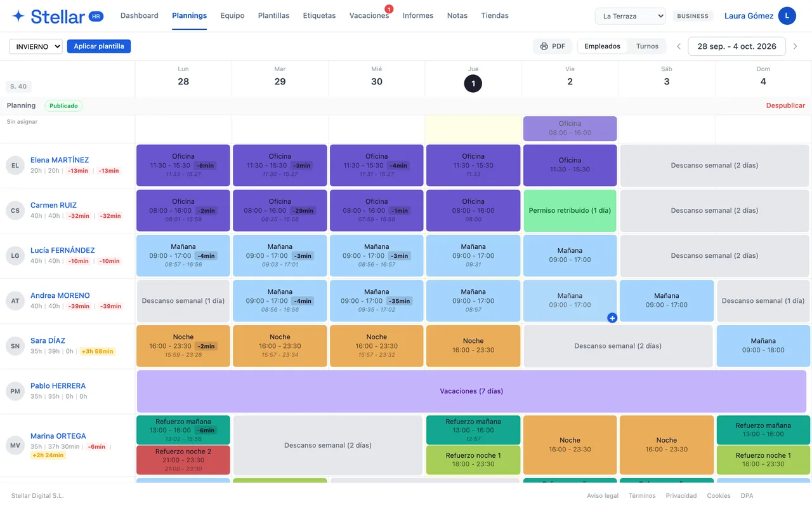812x508 pixels.
Task: Click Despublicar link
Action: pyautogui.click(x=785, y=106)
